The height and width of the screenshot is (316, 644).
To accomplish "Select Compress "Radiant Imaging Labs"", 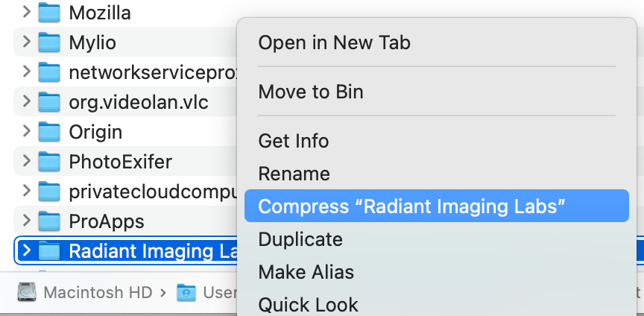I will 437,206.
